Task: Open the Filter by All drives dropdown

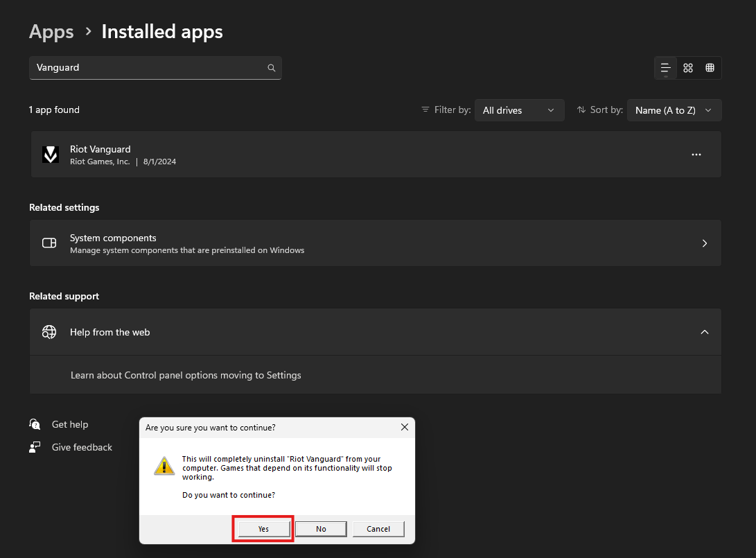Action: coord(519,110)
